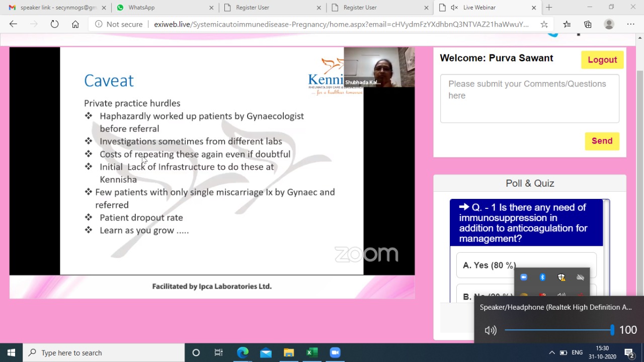Collapse the hidden icons tray chevron
This screenshot has height=362, width=644.
click(x=551, y=352)
